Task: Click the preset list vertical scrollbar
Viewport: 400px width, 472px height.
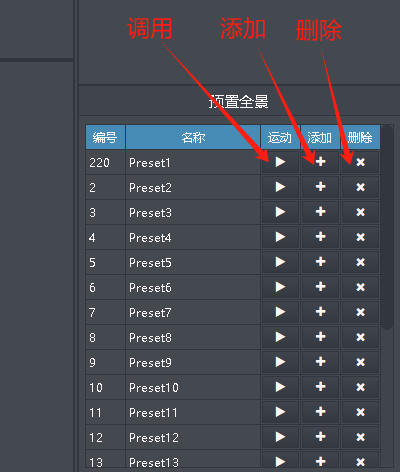Action: coord(387,227)
